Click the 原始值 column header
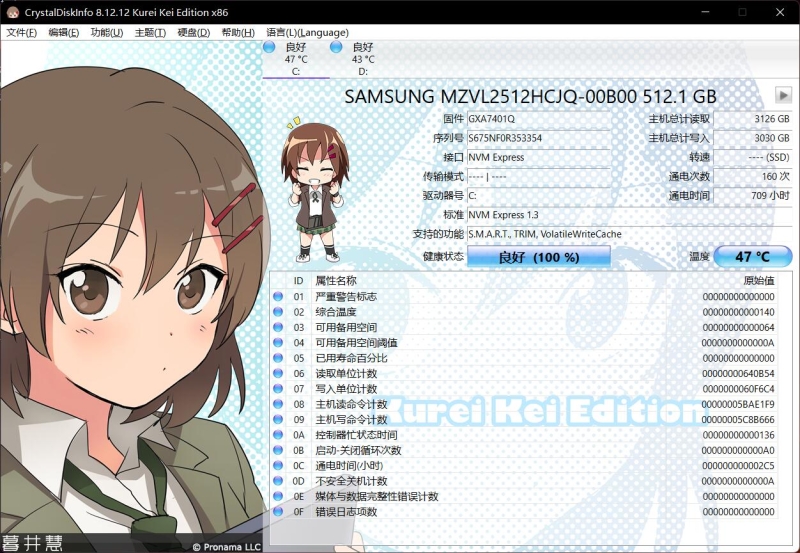Screen dimensions: 800x553 pos(759,281)
